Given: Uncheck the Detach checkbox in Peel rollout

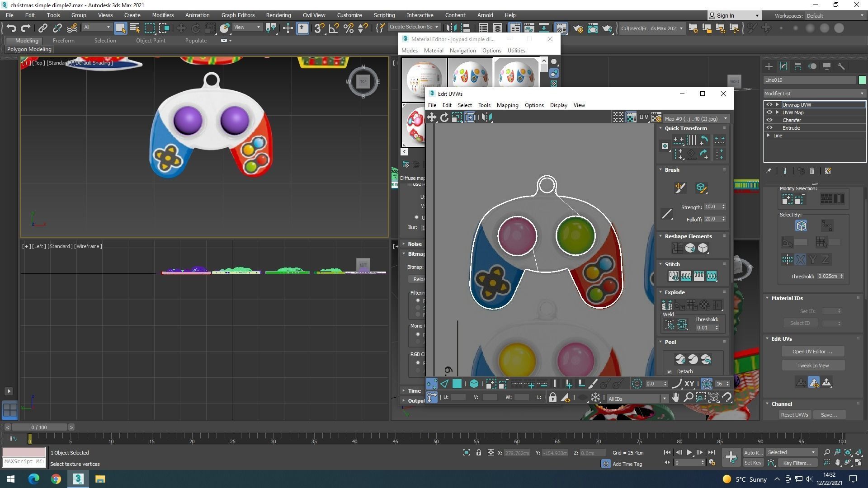Looking at the screenshot, I should 670,371.
